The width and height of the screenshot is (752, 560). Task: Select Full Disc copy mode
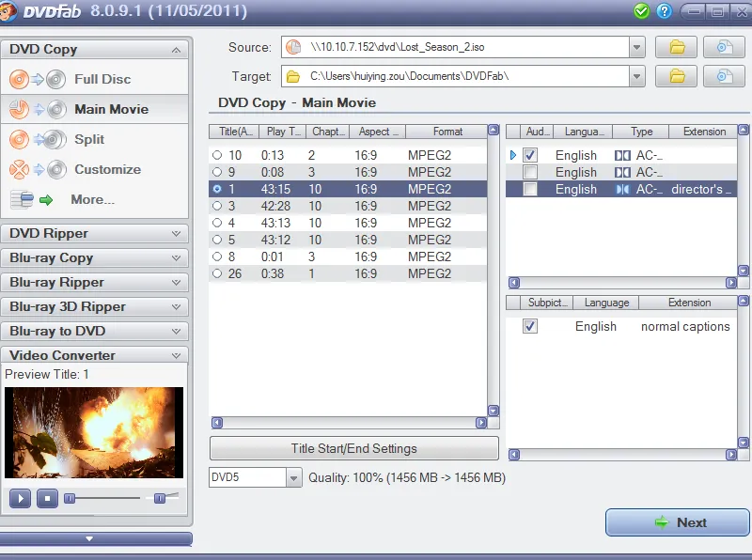pyautogui.click(x=102, y=79)
